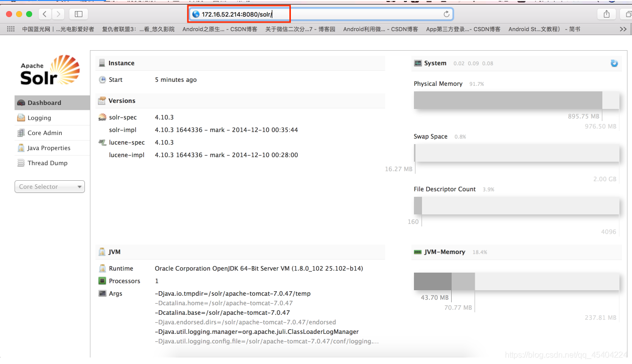The image size is (632, 364).
Task: Click the solr-spec Solr icon
Action: (x=102, y=117)
